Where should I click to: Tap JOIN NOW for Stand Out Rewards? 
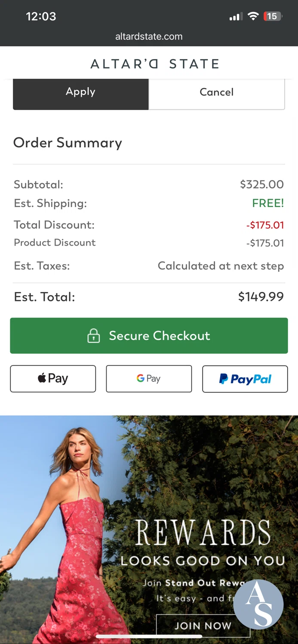(x=203, y=626)
